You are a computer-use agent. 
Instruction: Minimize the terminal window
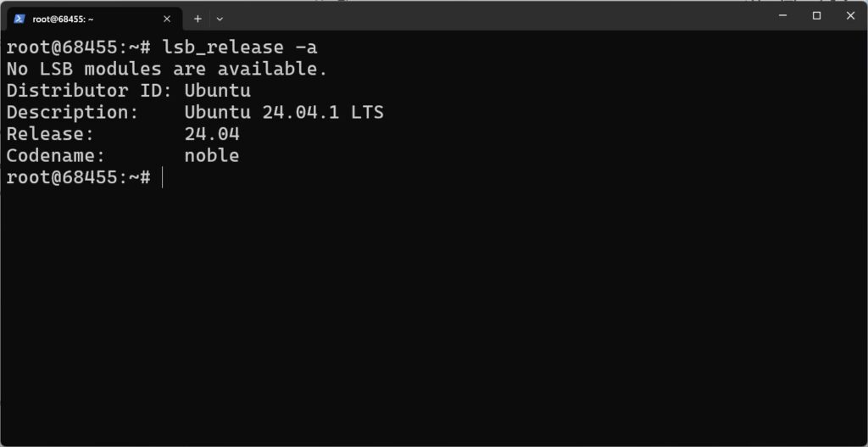point(783,15)
